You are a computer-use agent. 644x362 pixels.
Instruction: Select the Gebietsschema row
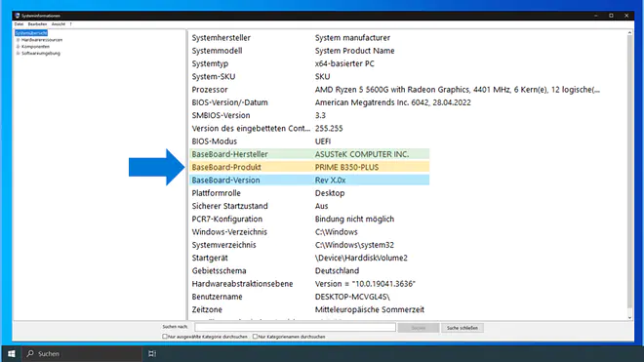pyautogui.click(x=408, y=271)
